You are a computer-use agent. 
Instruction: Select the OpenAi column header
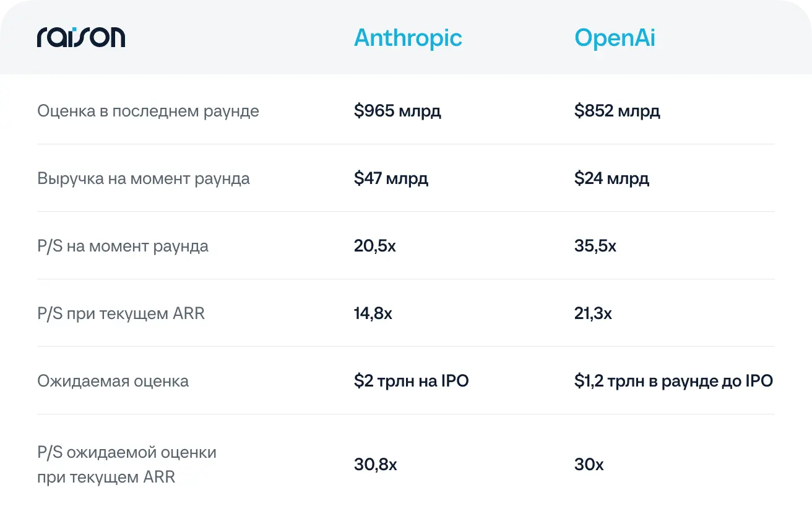(x=615, y=38)
